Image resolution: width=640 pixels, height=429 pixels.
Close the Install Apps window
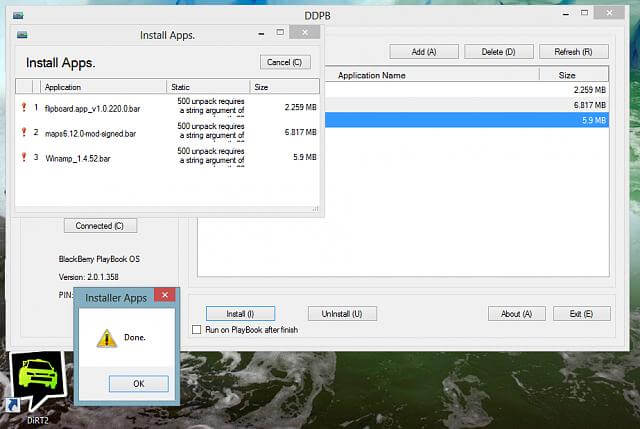tap(304, 32)
